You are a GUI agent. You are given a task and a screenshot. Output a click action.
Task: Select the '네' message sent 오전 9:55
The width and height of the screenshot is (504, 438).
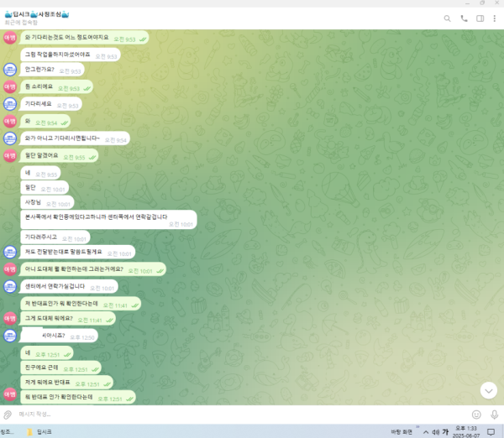coord(40,173)
